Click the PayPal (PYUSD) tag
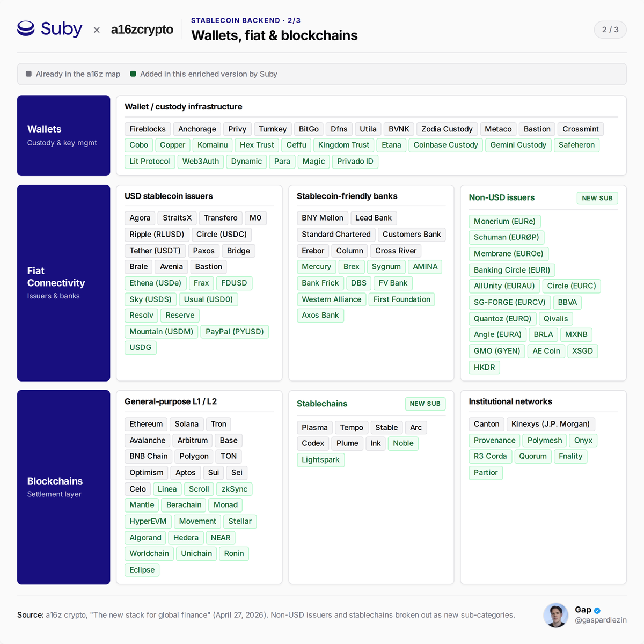Image resolution: width=644 pixels, height=644 pixels. (x=235, y=332)
